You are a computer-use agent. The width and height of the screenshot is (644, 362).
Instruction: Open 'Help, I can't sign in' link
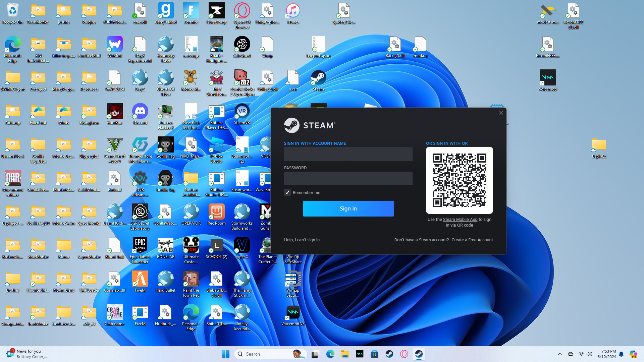[x=302, y=240]
